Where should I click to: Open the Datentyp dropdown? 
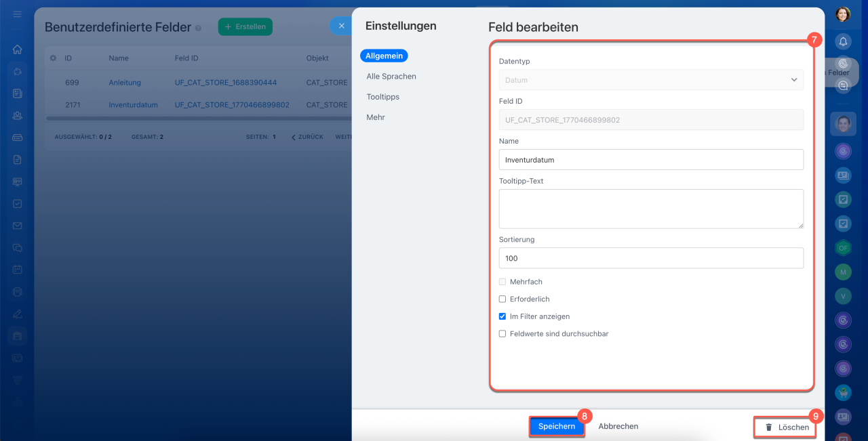coord(651,80)
